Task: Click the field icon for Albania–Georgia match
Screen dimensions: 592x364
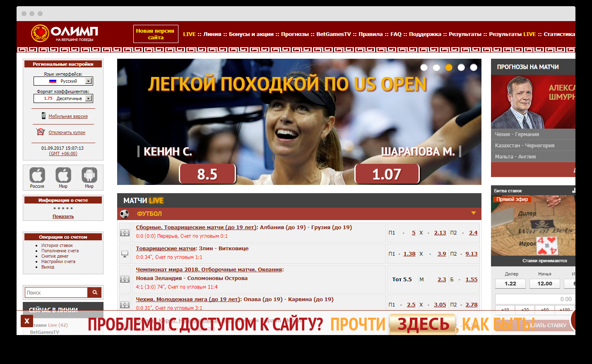Action: tap(125, 233)
